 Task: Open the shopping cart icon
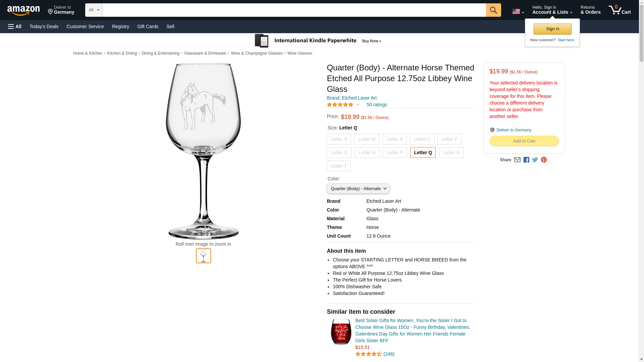tap(620, 10)
